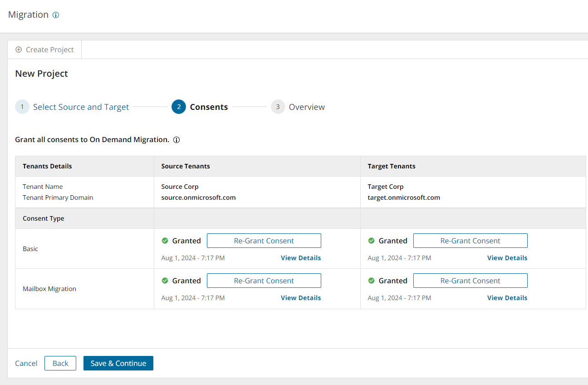Select step 2 Consents in the wizard
The image size is (588, 385).
[208, 107]
